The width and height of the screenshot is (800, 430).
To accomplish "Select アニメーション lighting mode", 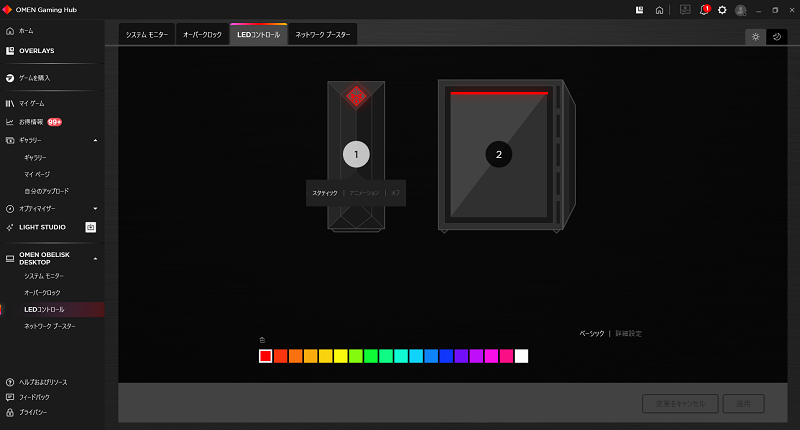I will coord(364,192).
